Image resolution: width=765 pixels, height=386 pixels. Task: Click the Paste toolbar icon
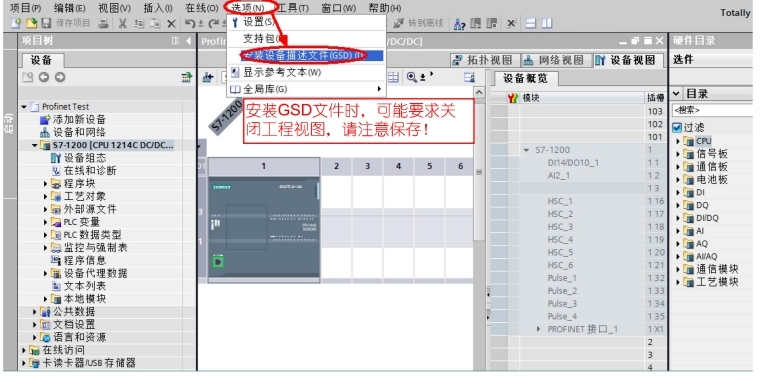pos(155,23)
